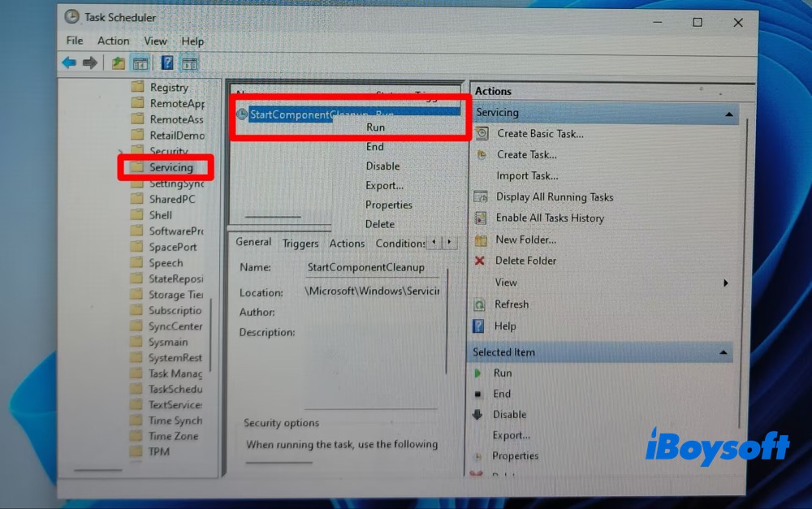Open the View menu
The height and width of the screenshot is (509, 812).
click(155, 41)
